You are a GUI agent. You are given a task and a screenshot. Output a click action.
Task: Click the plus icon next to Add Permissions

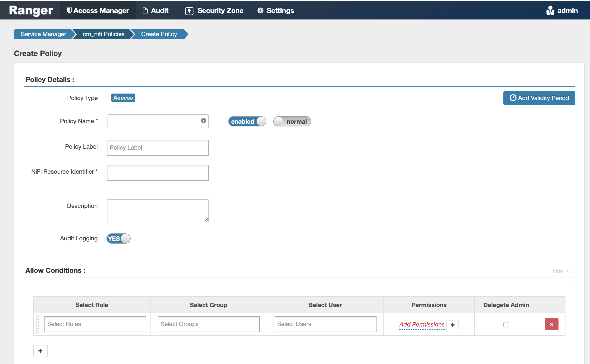[452, 325]
